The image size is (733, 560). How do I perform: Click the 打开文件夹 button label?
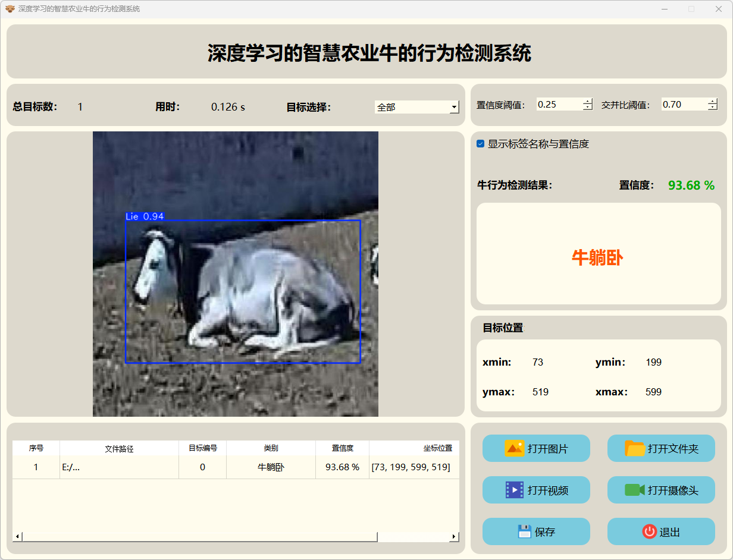[673, 449]
